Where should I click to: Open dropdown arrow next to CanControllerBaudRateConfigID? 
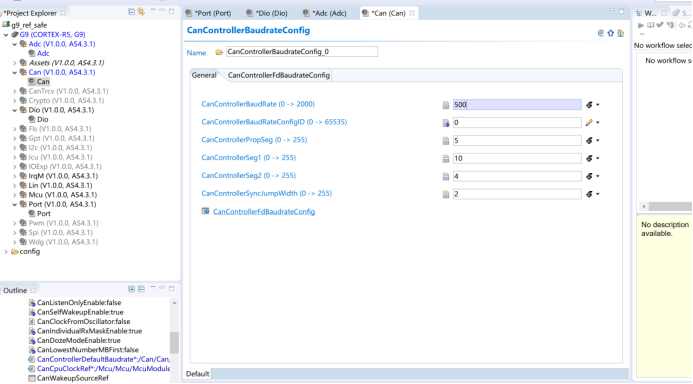click(598, 122)
